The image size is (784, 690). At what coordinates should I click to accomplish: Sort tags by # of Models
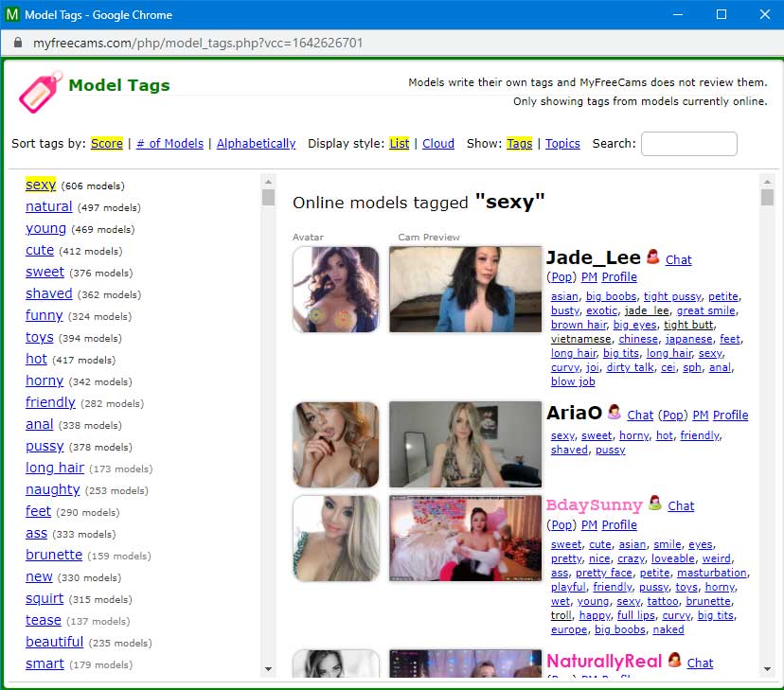(169, 144)
